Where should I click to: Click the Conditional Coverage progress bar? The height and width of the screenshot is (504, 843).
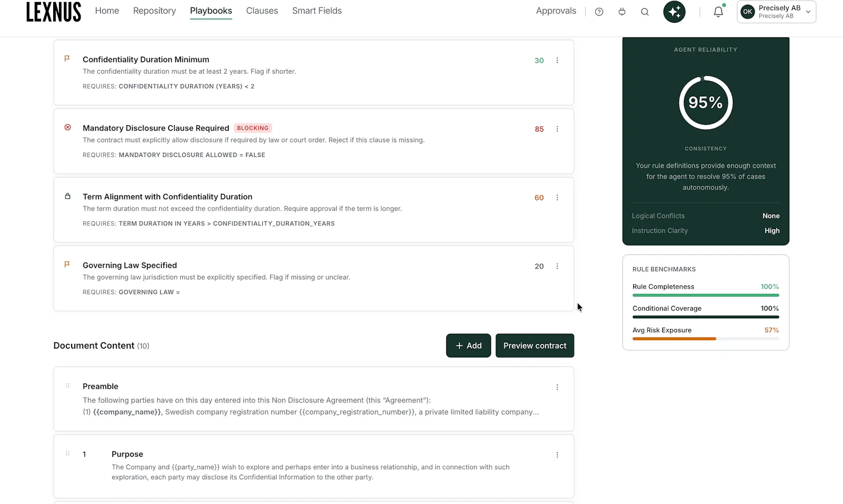[x=705, y=317]
